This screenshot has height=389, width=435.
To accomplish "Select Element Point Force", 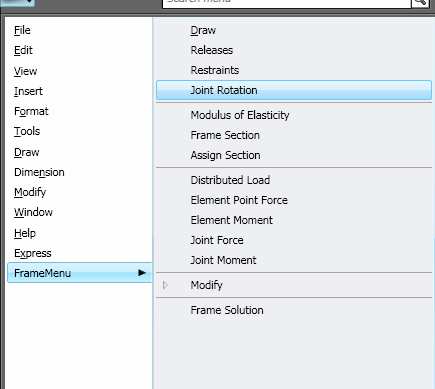I will [239, 200].
